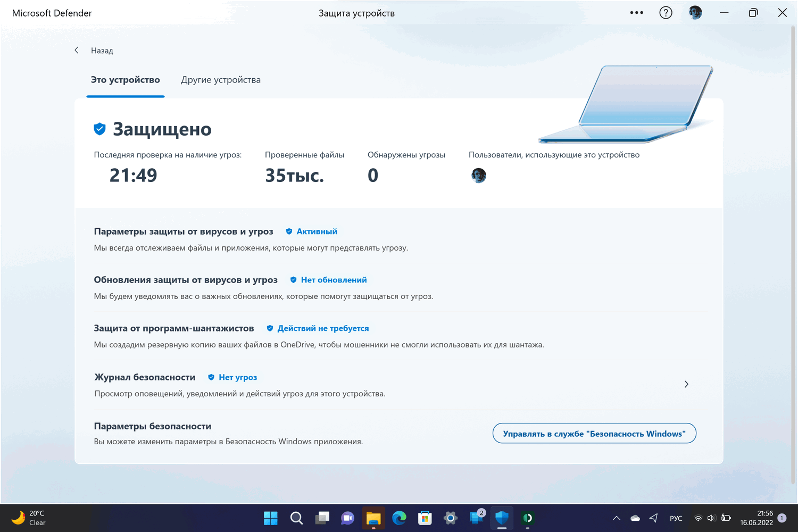Open Microsoft Store from the taskbar

[425, 518]
